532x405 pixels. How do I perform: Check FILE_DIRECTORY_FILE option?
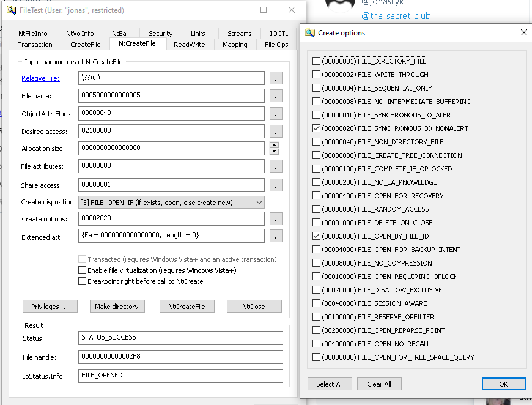pos(316,61)
